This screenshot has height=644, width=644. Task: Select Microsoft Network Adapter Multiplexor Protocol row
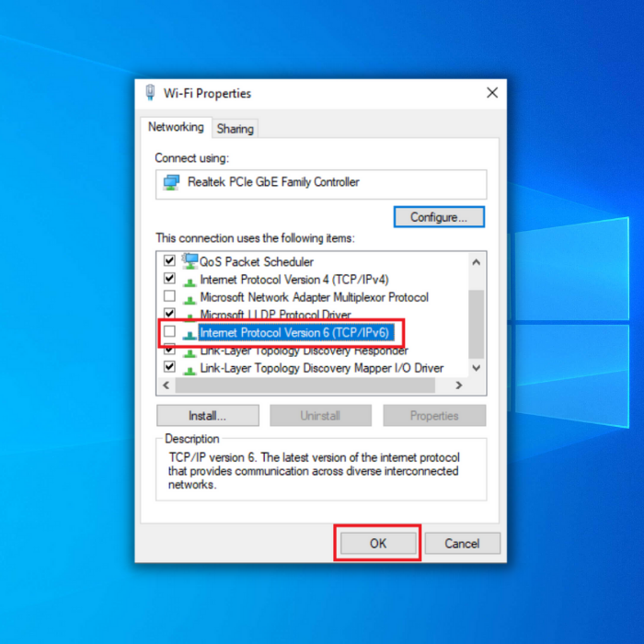click(x=315, y=297)
